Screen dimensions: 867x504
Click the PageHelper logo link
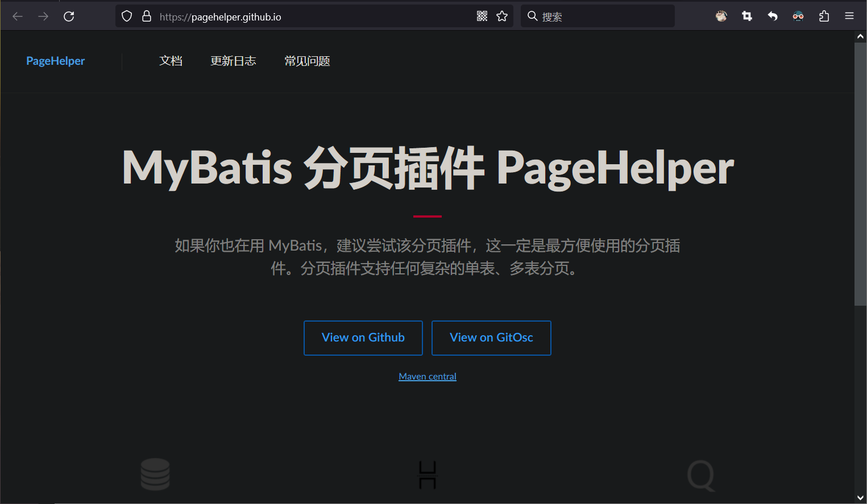(x=55, y=61)
